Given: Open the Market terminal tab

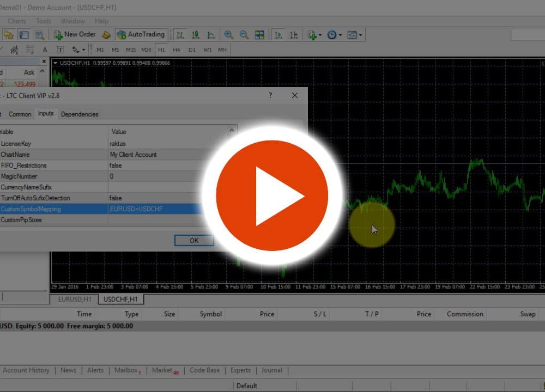Looking at the screenshot, I should pyautogui.click(x=166, y=370).
